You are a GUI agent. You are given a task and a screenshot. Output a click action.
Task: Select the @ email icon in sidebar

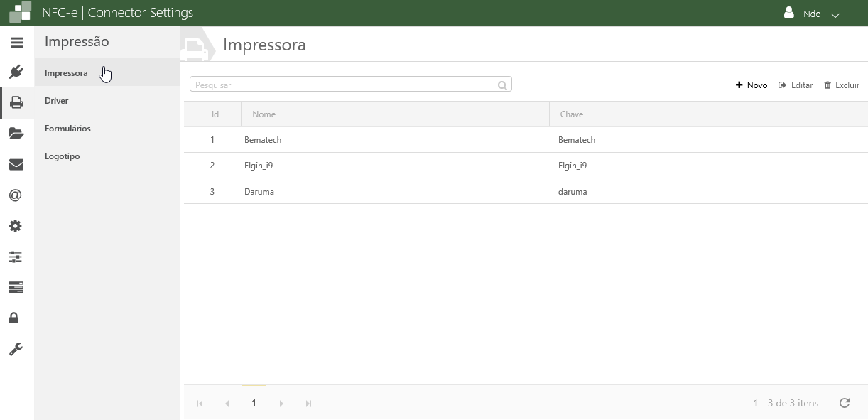point(16,195)
